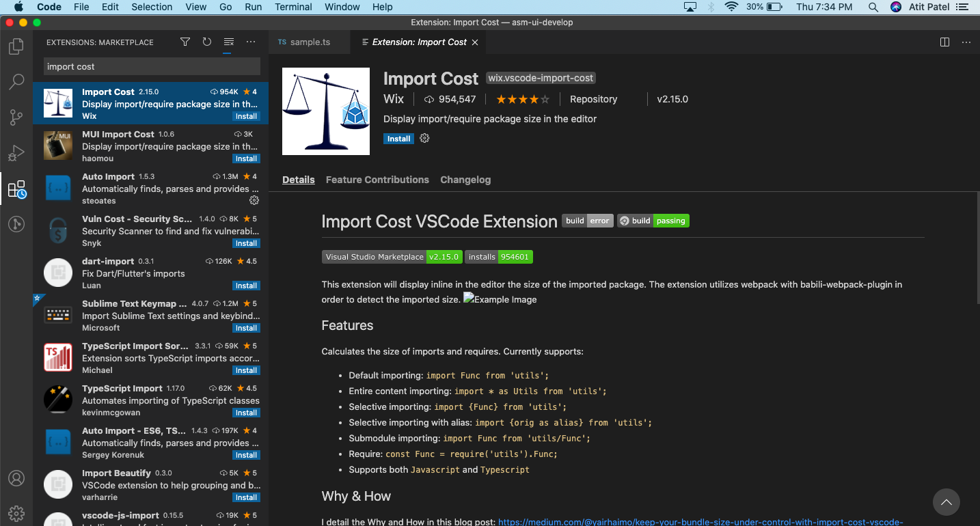This screenshot has width=980, height=526.
Task: Split the editor to the right
Action: [944, 42]
